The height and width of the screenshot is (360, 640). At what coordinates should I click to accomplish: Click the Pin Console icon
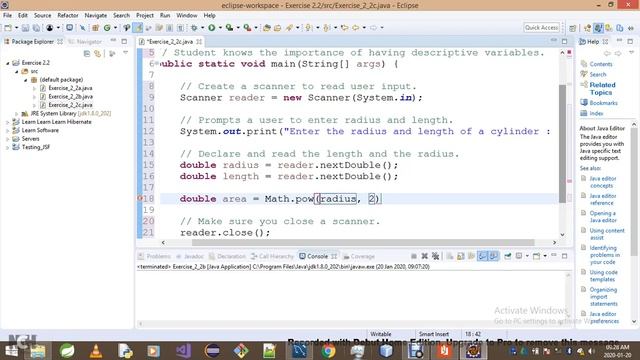pyautogui.click(x=507, y=256)
